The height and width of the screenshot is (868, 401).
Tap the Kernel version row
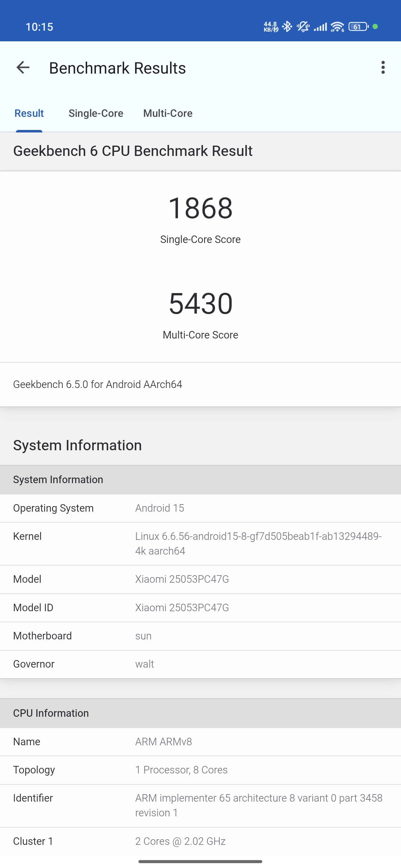point(200,544)
